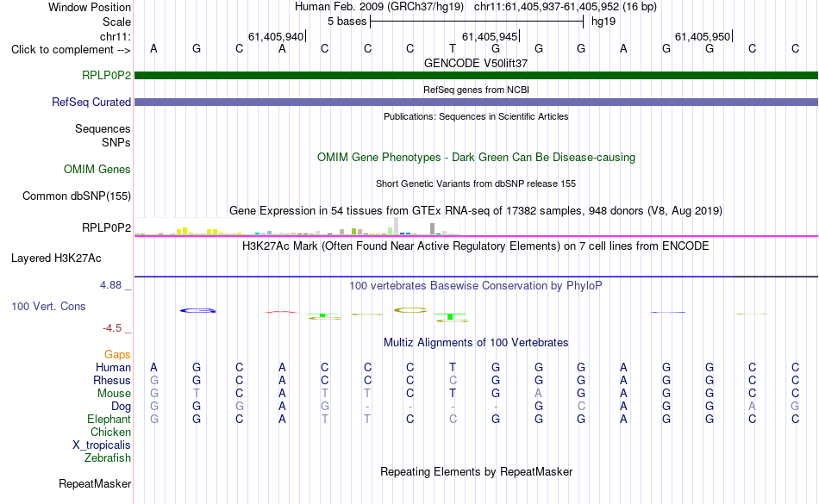Click the 61,405,940 ruler position marker
The height and width of the screenshot is (504, 819).
[x=277, y=36]
